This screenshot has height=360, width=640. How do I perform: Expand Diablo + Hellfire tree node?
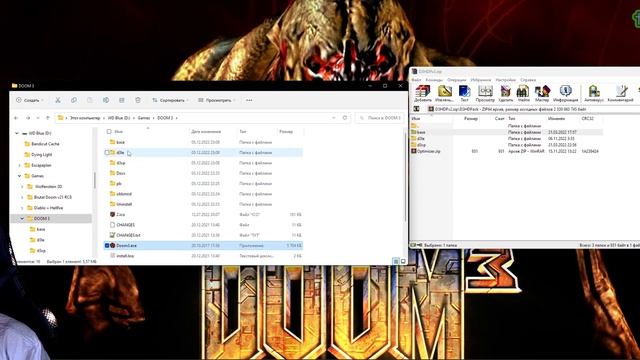point(22,208)
